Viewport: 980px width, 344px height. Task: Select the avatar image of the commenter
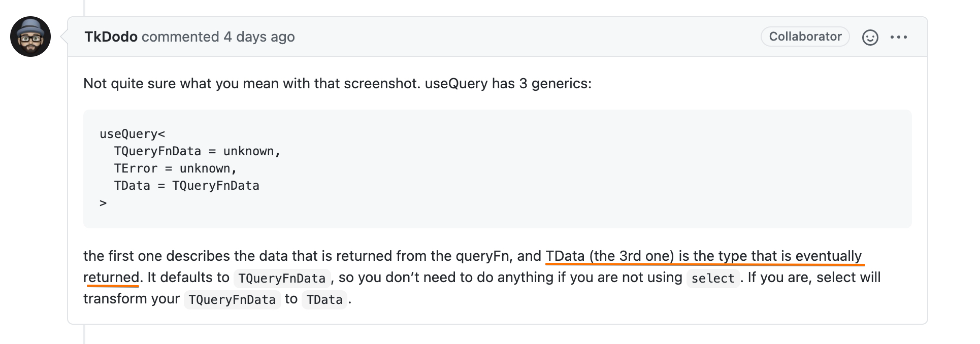pos(30,36)
